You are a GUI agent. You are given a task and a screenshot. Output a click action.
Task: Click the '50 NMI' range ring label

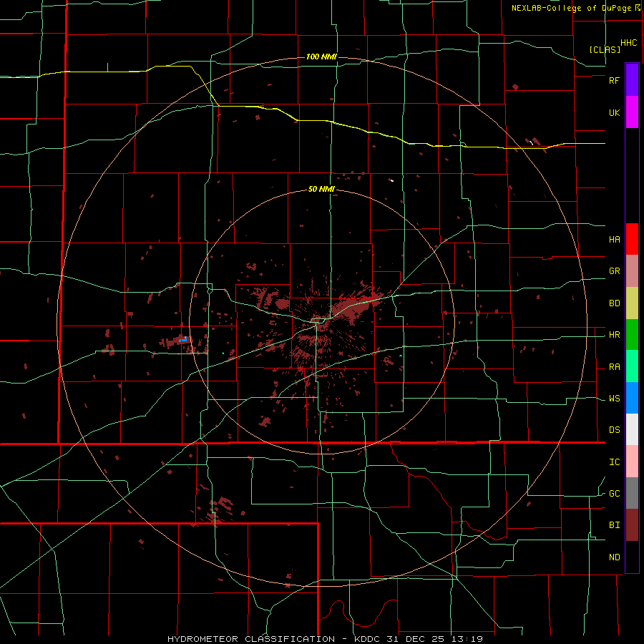pyautogui.click(x=321, y=189)
